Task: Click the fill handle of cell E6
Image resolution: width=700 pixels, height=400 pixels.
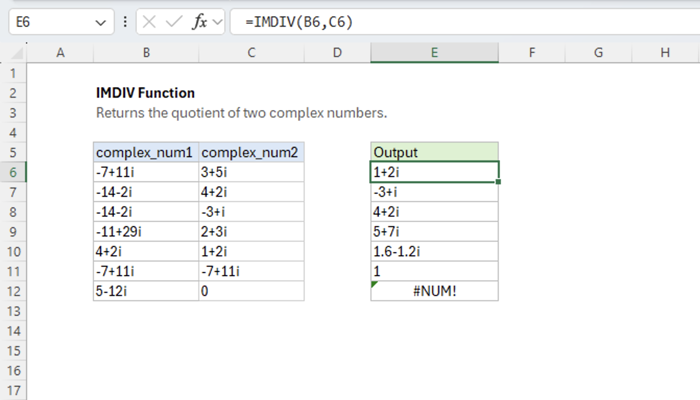Action: [498, 182]
